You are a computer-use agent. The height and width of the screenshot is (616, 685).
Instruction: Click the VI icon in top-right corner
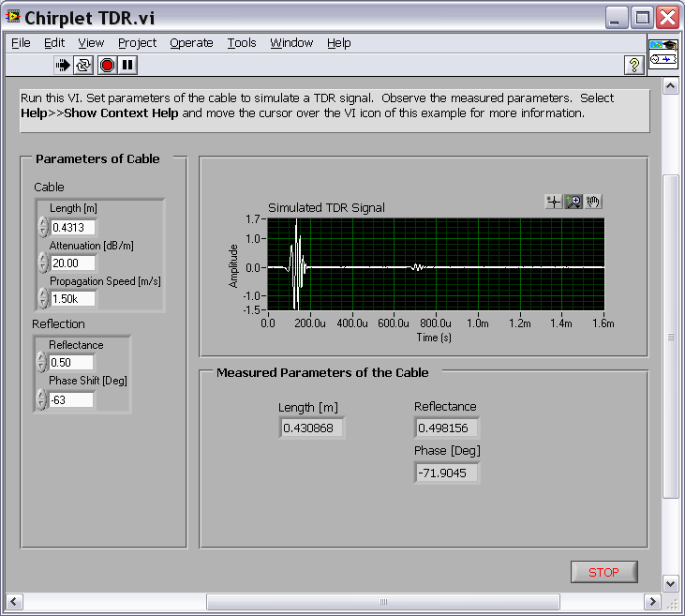[662, 52]
